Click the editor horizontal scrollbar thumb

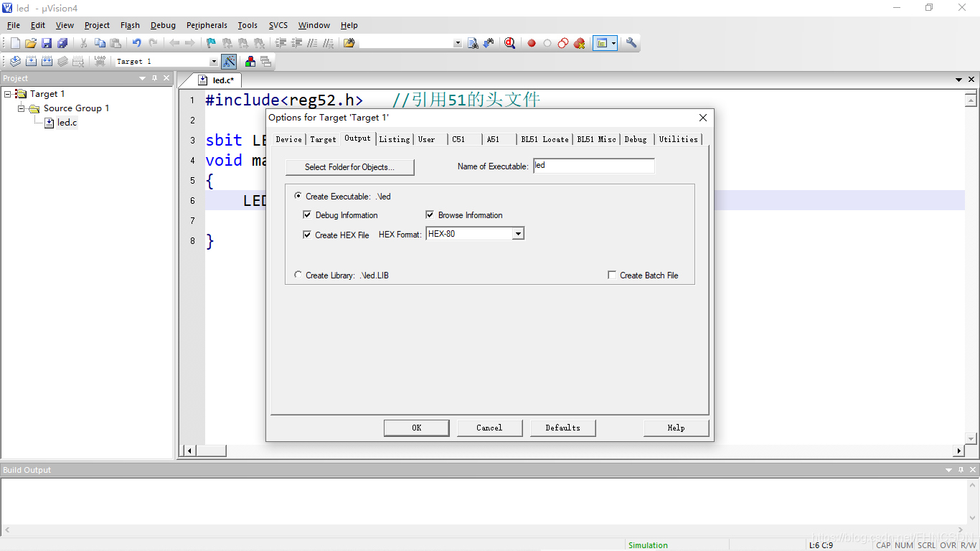212,451
